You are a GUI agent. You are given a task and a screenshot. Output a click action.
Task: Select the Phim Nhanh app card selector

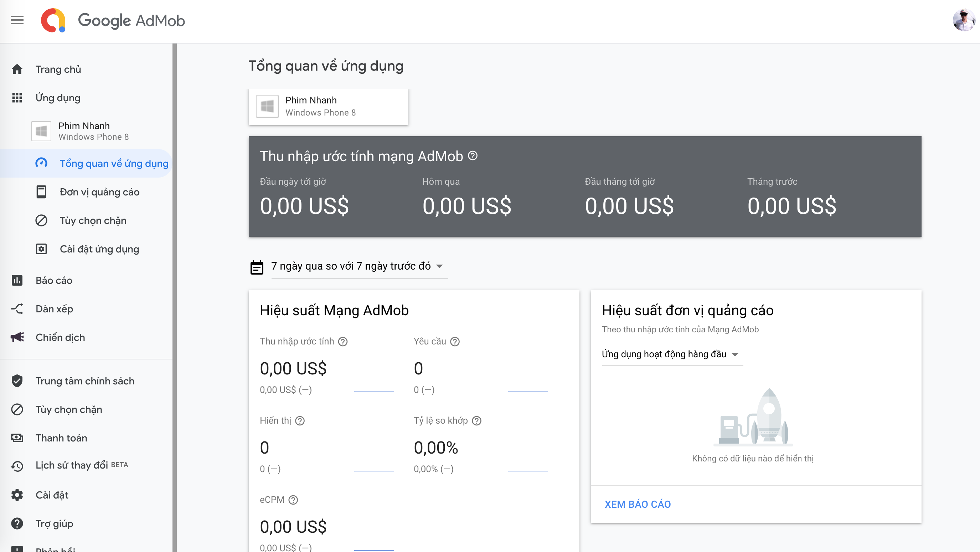[328, 107]
